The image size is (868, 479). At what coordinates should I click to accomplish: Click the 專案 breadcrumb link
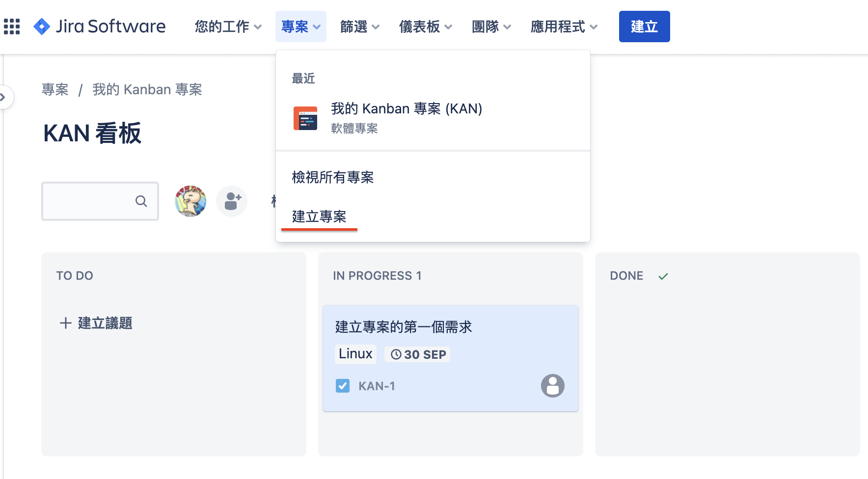[x=55, y=89]
